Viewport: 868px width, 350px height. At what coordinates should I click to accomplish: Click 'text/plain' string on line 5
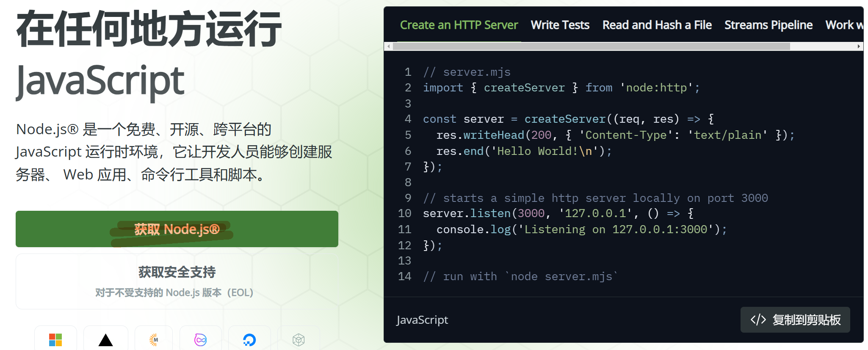(x=727, y=135)
